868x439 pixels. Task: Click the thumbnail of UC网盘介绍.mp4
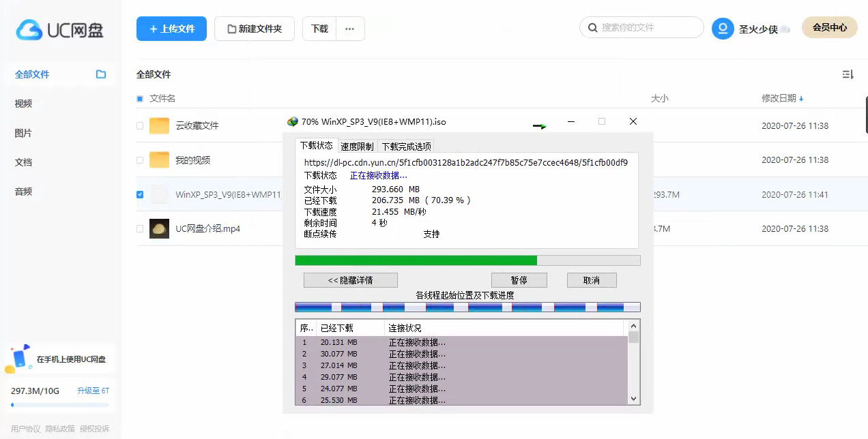(159, 228)
